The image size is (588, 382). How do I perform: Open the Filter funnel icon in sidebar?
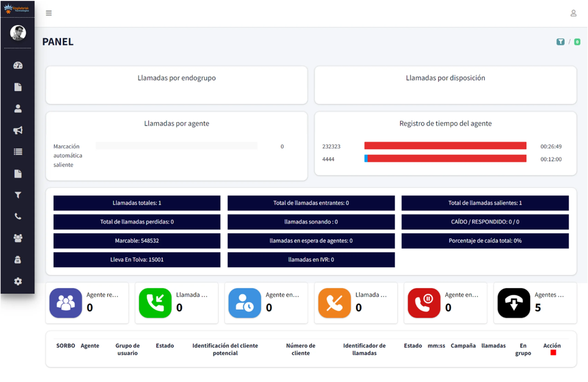[18, 195]
